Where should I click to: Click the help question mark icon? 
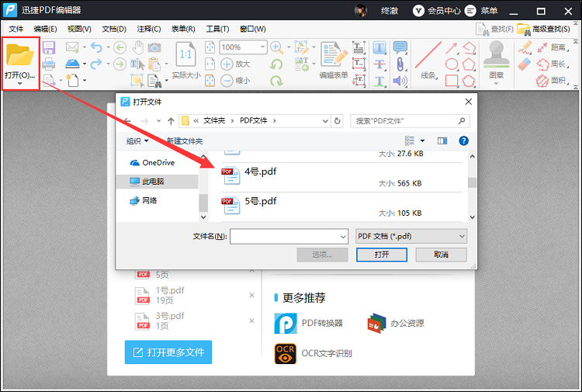click(x=463, y=140)
